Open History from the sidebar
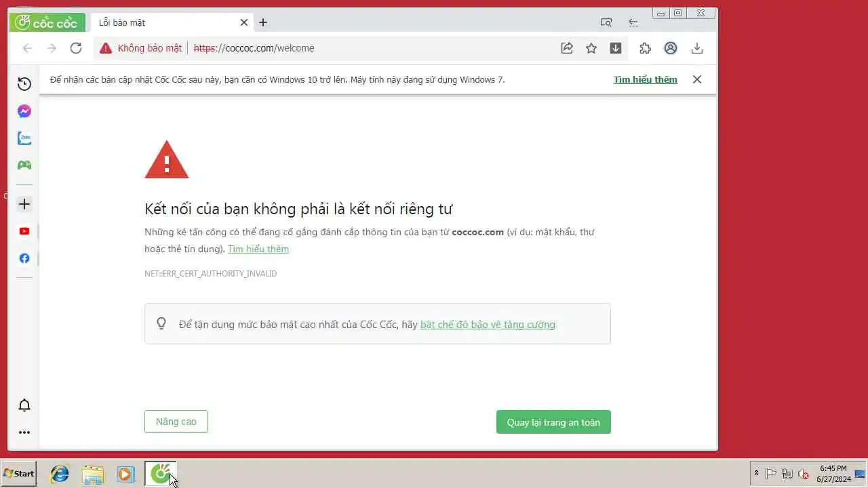 (24, 84)
